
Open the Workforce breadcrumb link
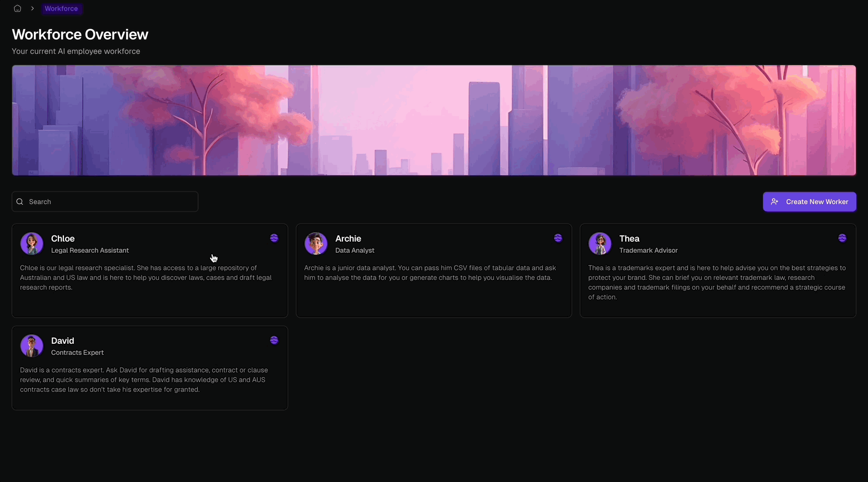point(61,8)
